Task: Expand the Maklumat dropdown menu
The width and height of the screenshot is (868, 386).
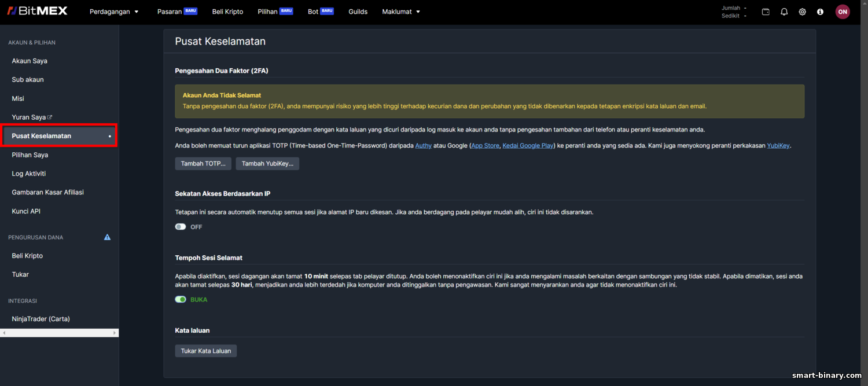Action: click(402, 12)
